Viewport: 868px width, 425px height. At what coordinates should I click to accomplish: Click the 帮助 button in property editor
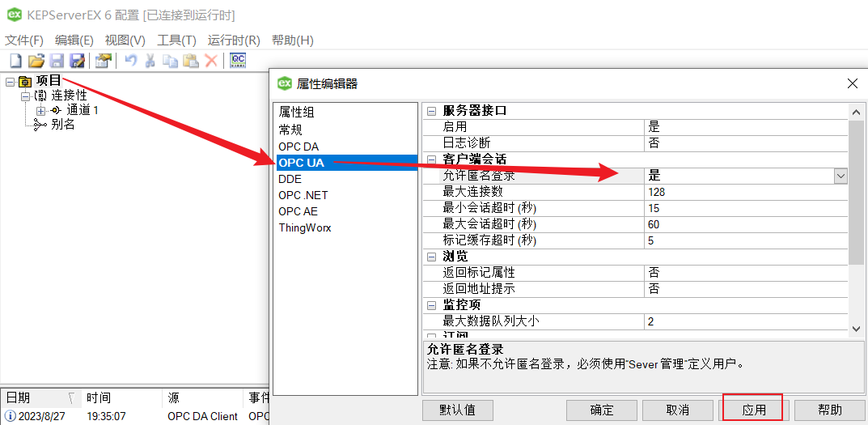coord(830,410)
